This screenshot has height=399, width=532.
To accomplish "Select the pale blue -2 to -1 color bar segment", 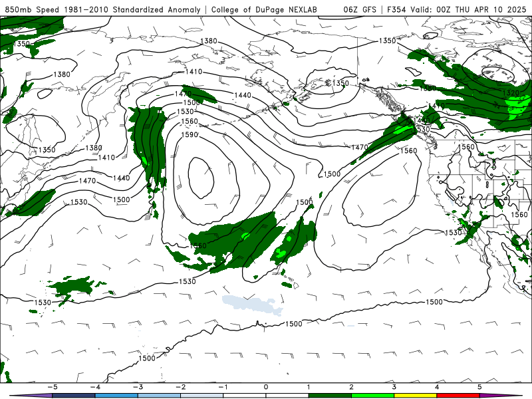I will pos(202,396).
